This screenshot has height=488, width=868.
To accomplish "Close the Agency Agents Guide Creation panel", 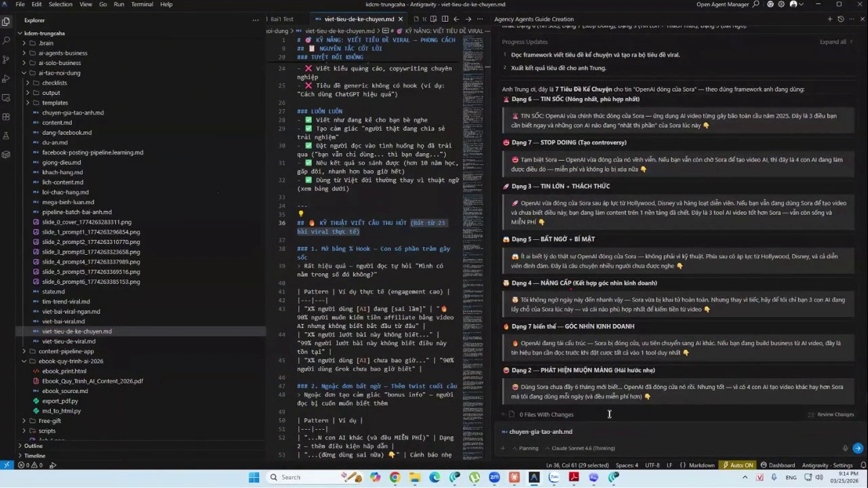I will coord(862,19).
